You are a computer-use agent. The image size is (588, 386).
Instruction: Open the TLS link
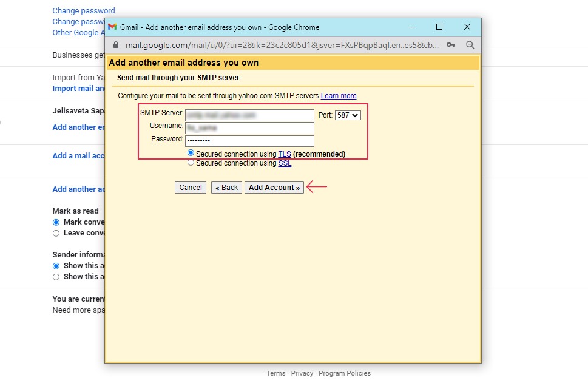tap(285, 154)
